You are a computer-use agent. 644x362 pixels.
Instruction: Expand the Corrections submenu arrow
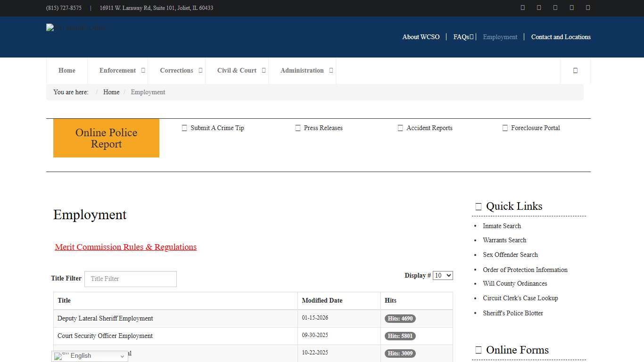[200, 70]
